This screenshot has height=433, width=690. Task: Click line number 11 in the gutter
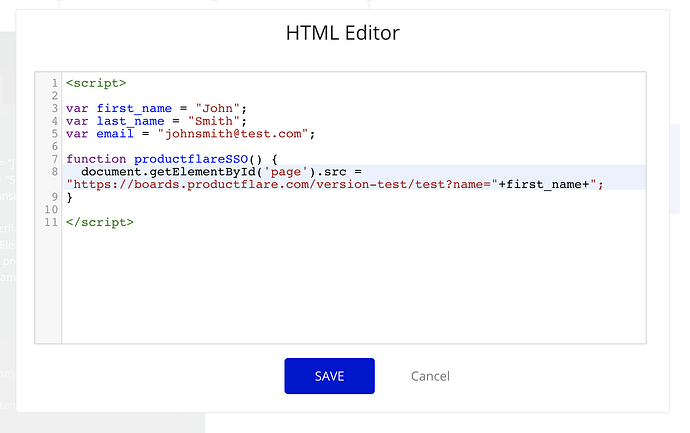[51, 222]
